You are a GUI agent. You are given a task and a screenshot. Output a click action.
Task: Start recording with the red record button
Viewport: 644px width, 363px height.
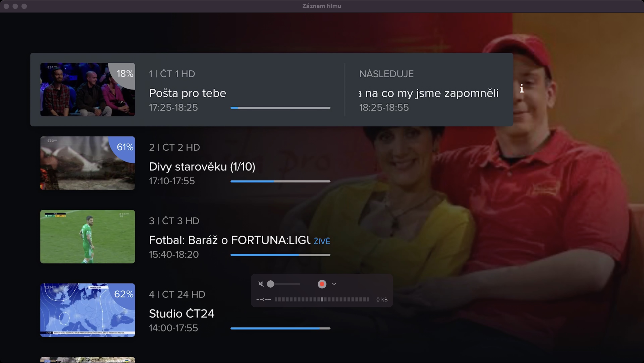pos(322,284)
